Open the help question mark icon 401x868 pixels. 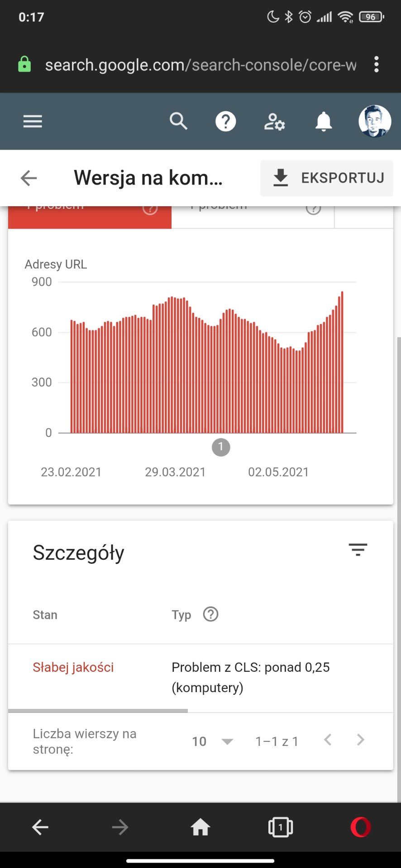[225, 121]
